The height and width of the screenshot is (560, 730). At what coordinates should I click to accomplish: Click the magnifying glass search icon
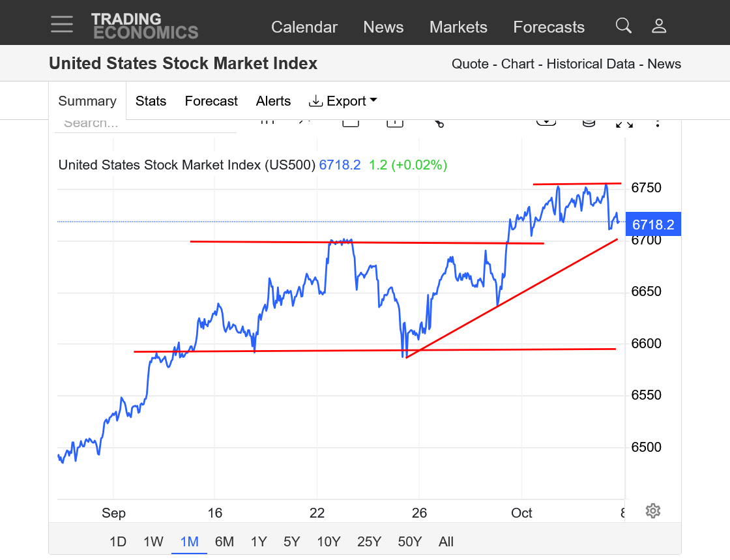point(623,26)
